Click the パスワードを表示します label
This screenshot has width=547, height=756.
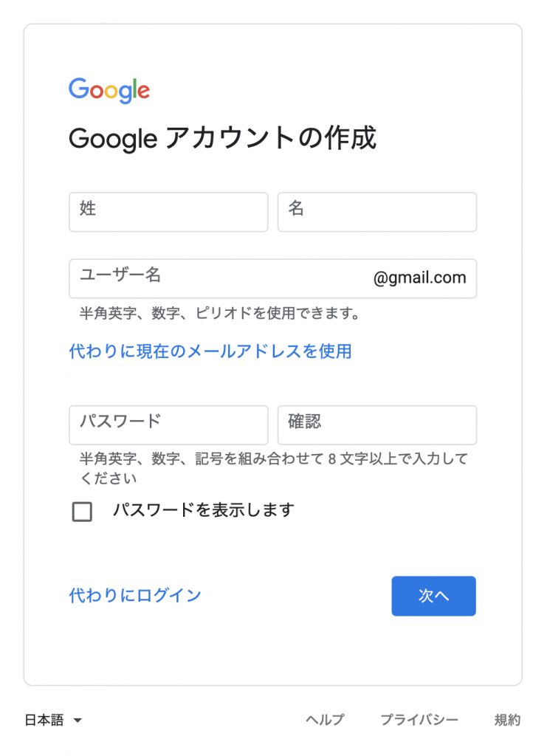pyautogui.click(x=204, y=509)
